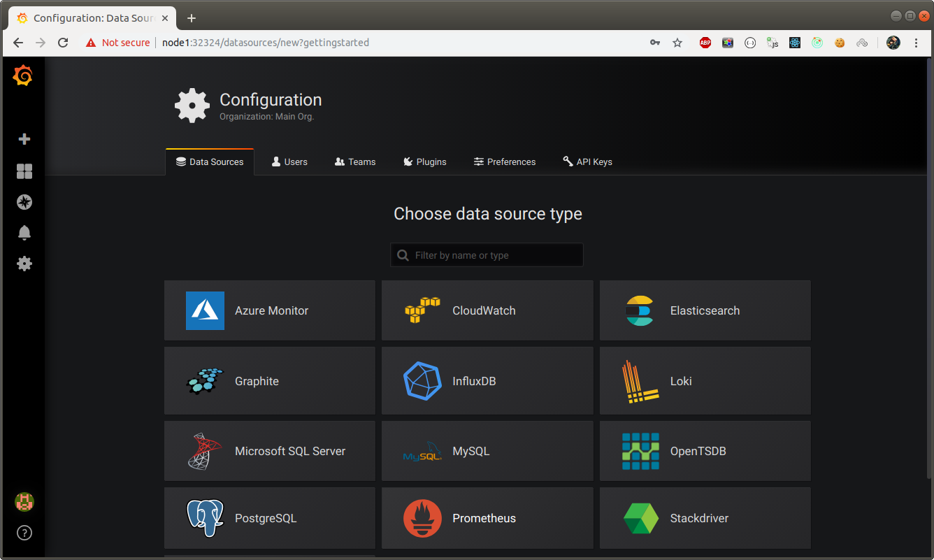Click the Not secure warning indicator
934x560 pixels.
coord(117,43)
